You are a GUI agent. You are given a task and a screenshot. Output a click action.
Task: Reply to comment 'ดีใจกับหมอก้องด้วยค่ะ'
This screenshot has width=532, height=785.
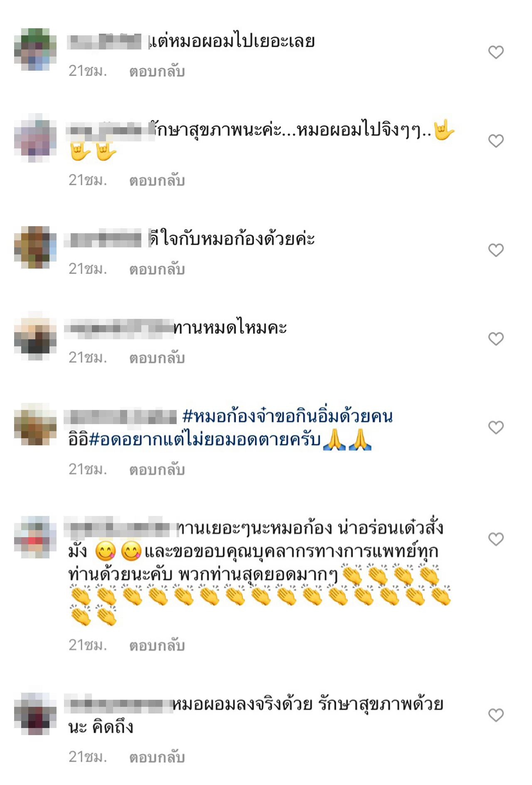157,269
